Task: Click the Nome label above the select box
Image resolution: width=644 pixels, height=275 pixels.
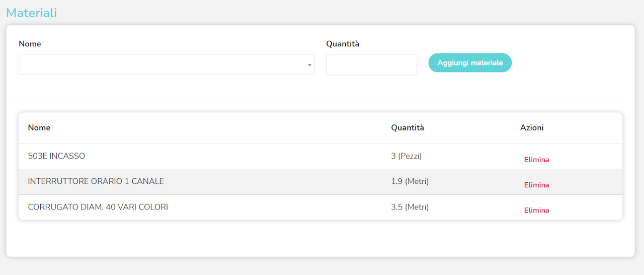Action: point(30,44)
